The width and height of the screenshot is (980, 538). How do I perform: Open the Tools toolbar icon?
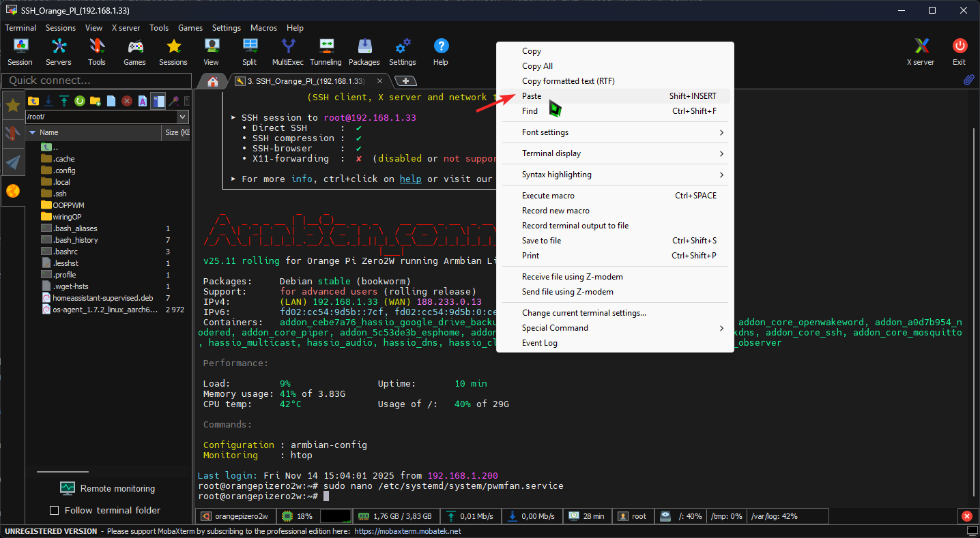(x=97, y=52)
